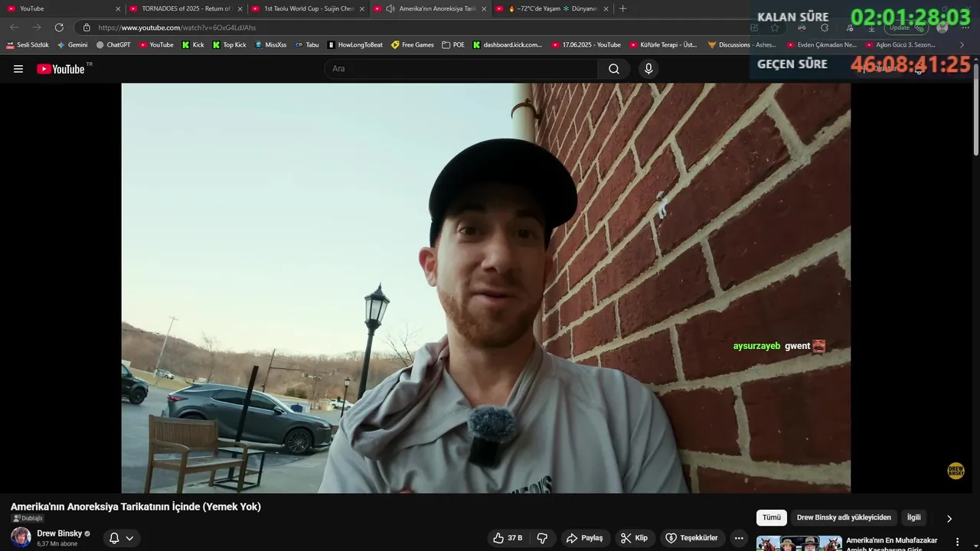Viewport: 980px width, 551px height.
Task: Share the video with Paylaş
Action: tap(584, 538)
